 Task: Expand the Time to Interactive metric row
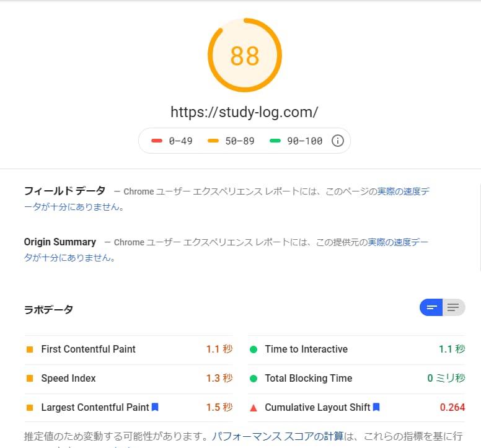click(356, 349)
